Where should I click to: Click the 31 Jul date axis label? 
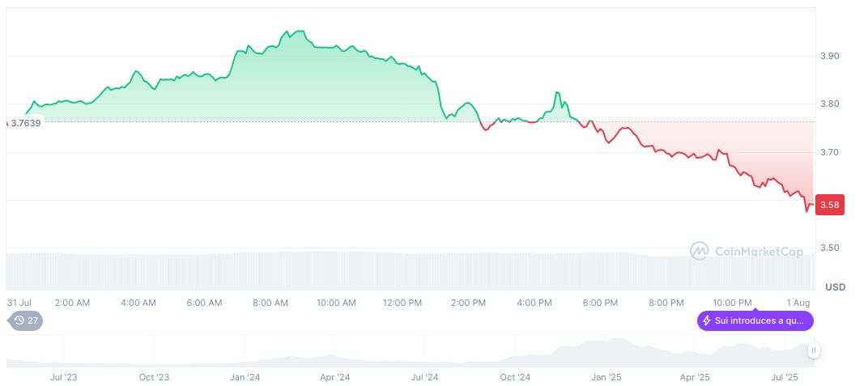(19, 303)
